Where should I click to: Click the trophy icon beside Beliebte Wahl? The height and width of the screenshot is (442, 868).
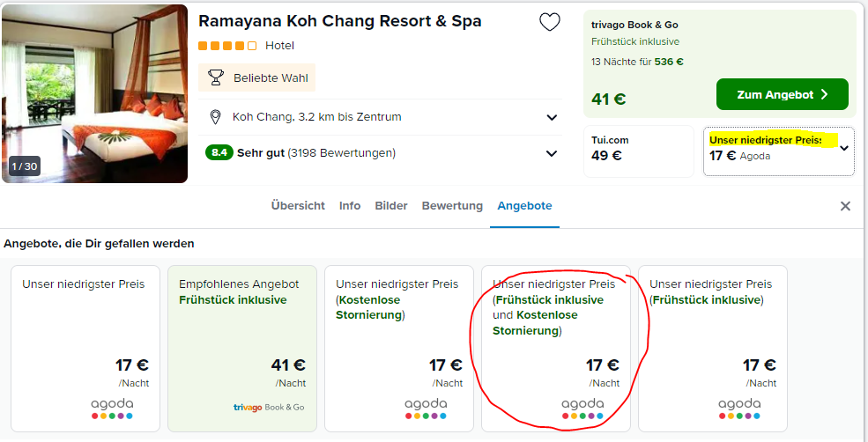point(215,77)
